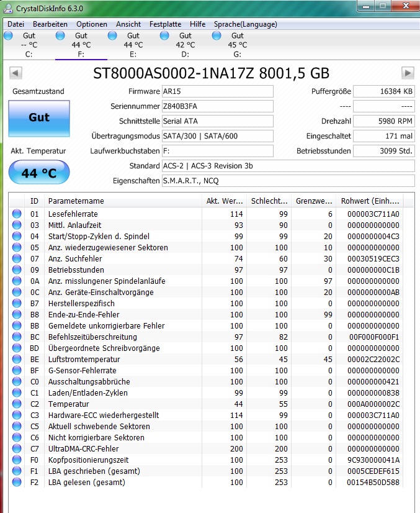Click the Laufwerkbuchstaben field F:
The width and height of the screenshot is (420, 513).
[x=218, y=151]
